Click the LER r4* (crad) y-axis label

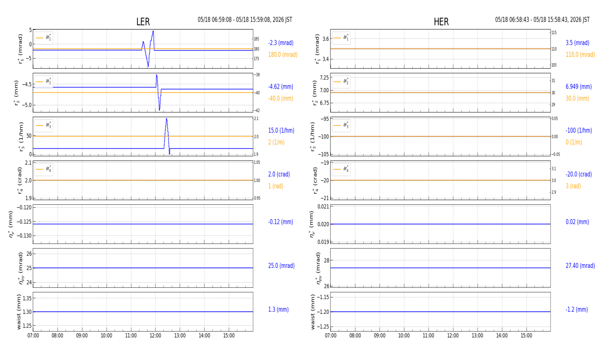click(x=19, y=180)
